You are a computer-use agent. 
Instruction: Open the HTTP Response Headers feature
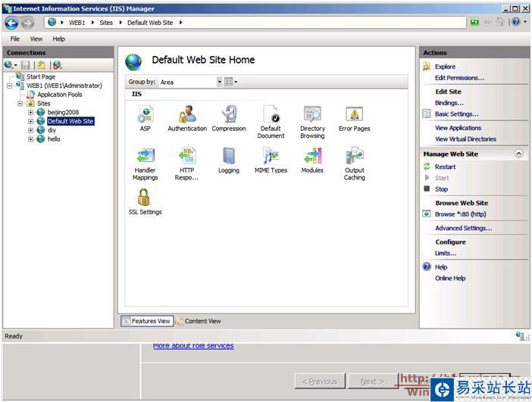[x=186, y=164]
